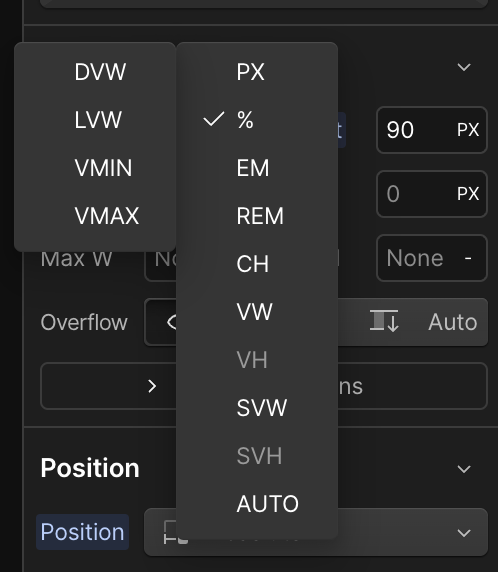Open the PX unit selector beside 0
Viewport: 498px width, 572px height.
pos(468,194)
